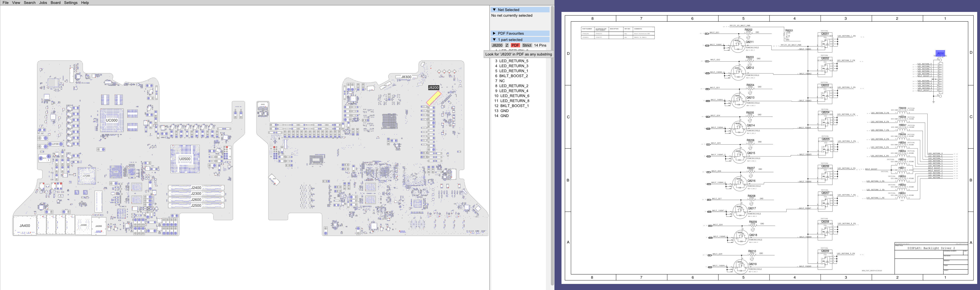Select the U1200 chip on the board
980x290 pixels.
(87, 176)
